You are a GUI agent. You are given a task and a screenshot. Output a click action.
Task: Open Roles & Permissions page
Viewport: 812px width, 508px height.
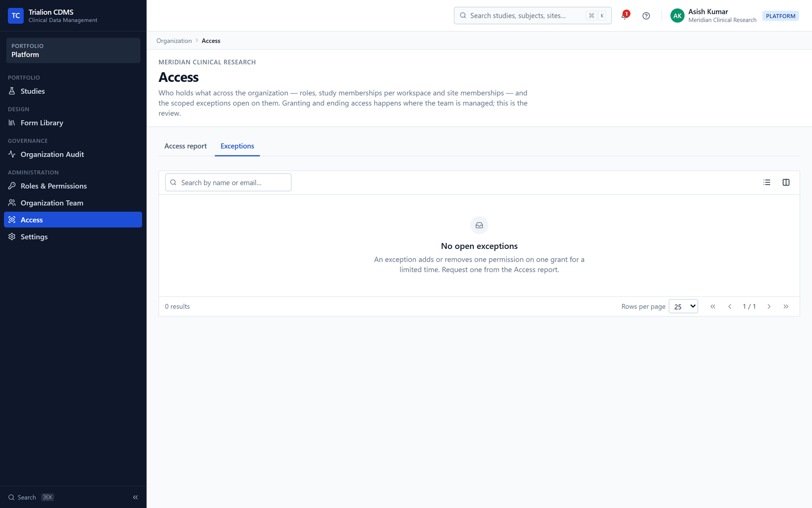point(73,186)
